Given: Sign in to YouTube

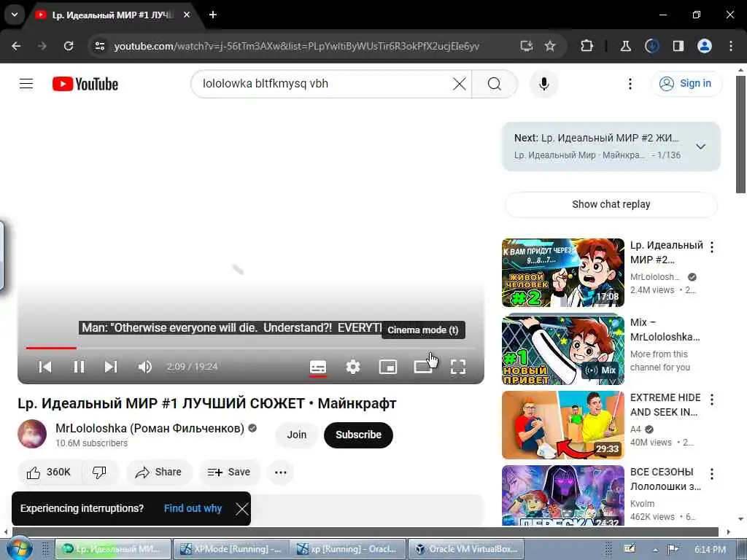Looking at the screenshot, I should point(686,84).
